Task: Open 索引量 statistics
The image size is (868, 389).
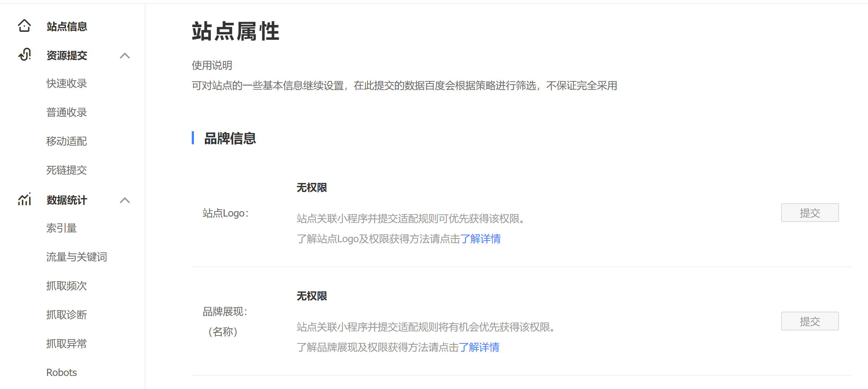Action: (62, 228)
